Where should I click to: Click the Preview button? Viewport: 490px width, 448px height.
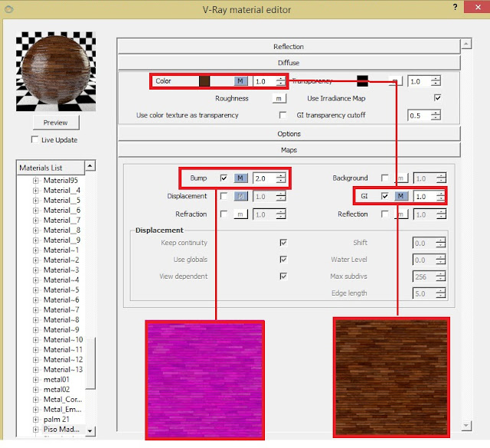[x=56, y=123]
